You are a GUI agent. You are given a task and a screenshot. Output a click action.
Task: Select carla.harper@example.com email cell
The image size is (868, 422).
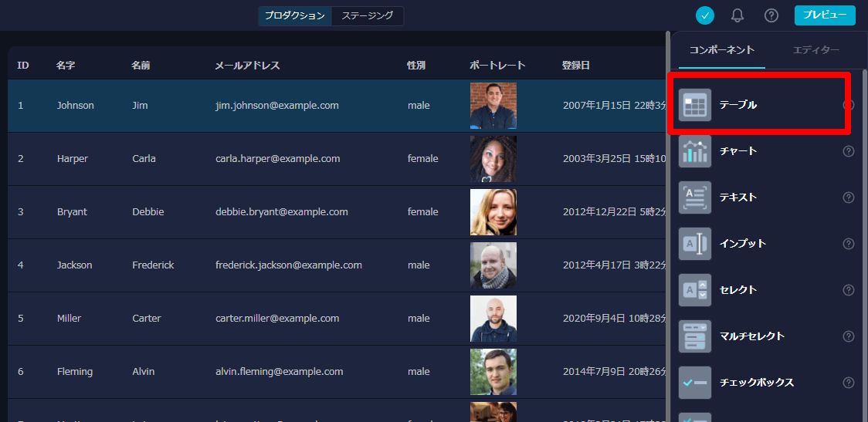tap(278, 159)
